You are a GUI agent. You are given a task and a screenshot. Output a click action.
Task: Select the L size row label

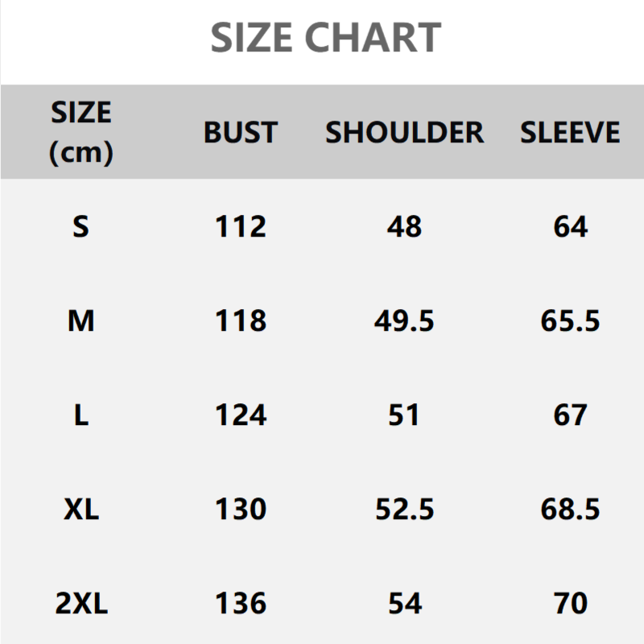[80, 415]
